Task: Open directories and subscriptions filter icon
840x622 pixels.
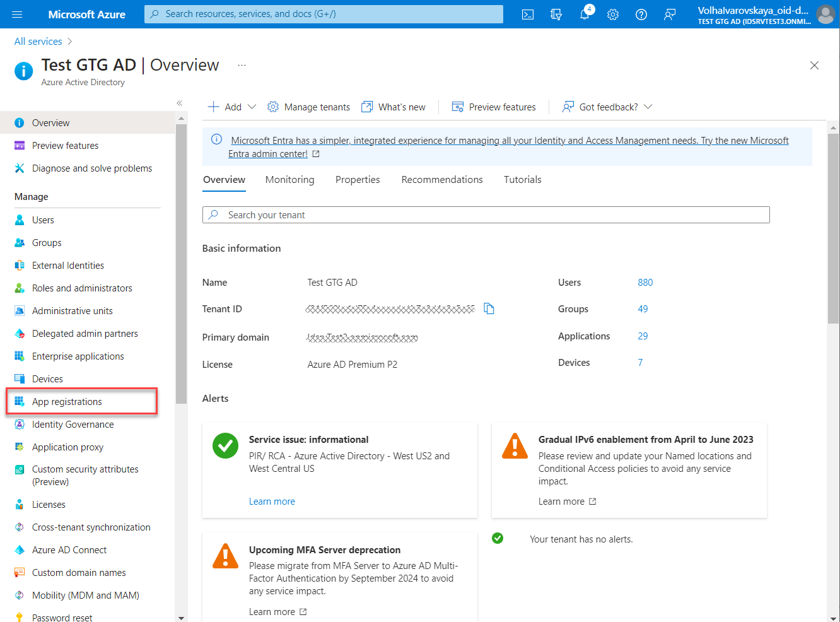Action: tap(556, 15)
